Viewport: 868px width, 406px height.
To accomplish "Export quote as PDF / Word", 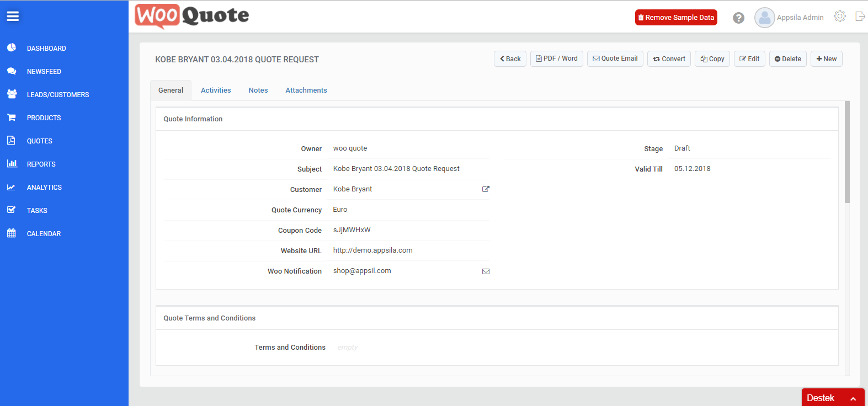I will pyautogui.click(x=557, y=58).
